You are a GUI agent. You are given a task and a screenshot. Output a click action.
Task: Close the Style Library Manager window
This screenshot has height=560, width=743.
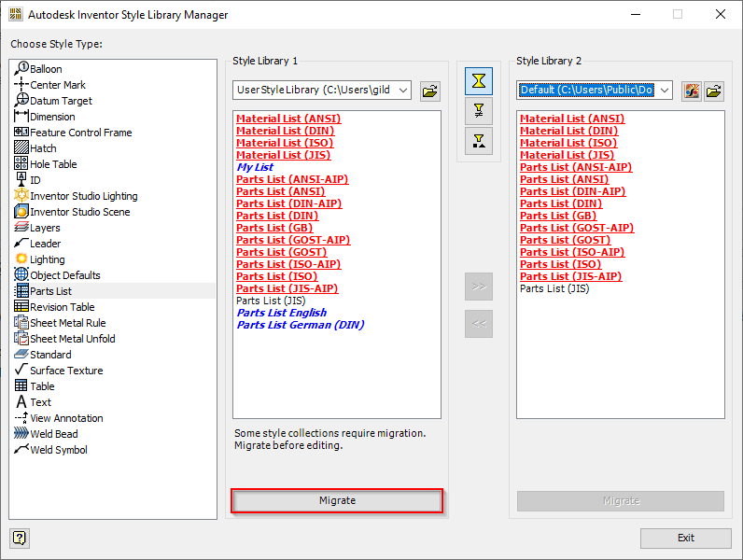coord(721,14)
